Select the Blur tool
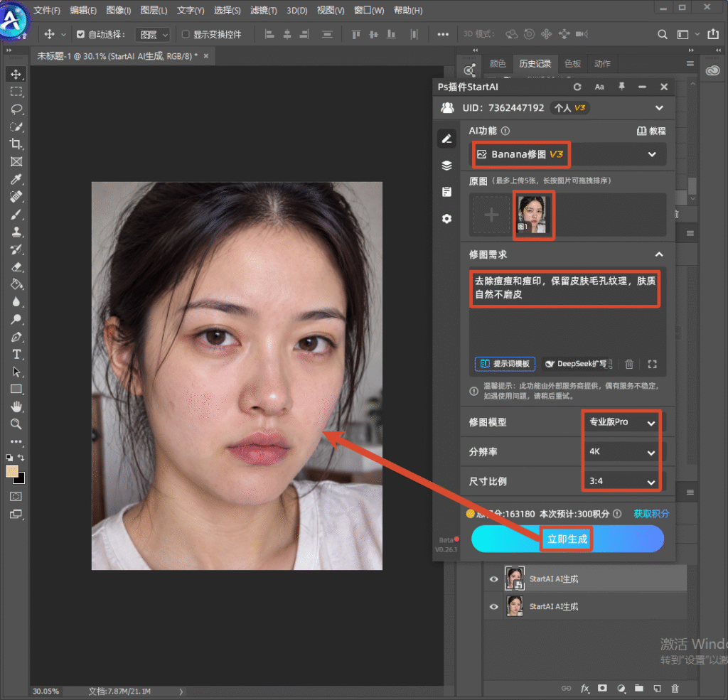Screen dimensions: 728x700 tap(16, 302)
